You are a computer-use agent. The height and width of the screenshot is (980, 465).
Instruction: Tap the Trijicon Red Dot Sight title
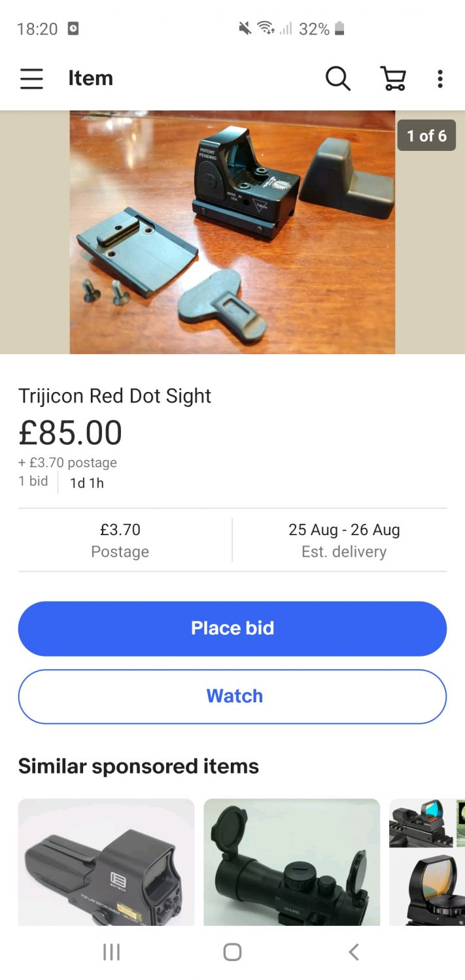click(115, 396)
